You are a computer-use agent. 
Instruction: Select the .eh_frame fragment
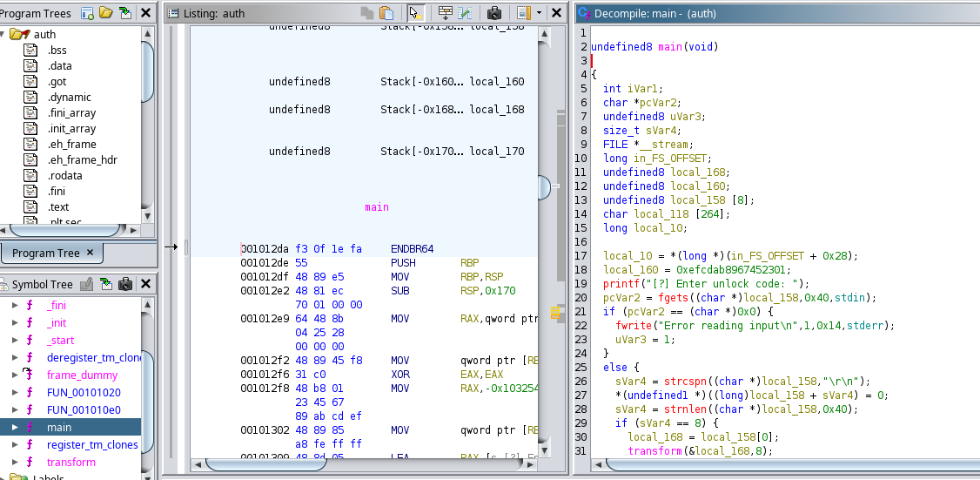point(71,144)
